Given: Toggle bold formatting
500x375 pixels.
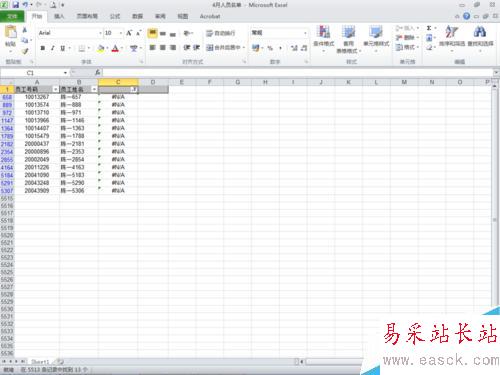Looking at the screenshot, I should tap(43, 48).
